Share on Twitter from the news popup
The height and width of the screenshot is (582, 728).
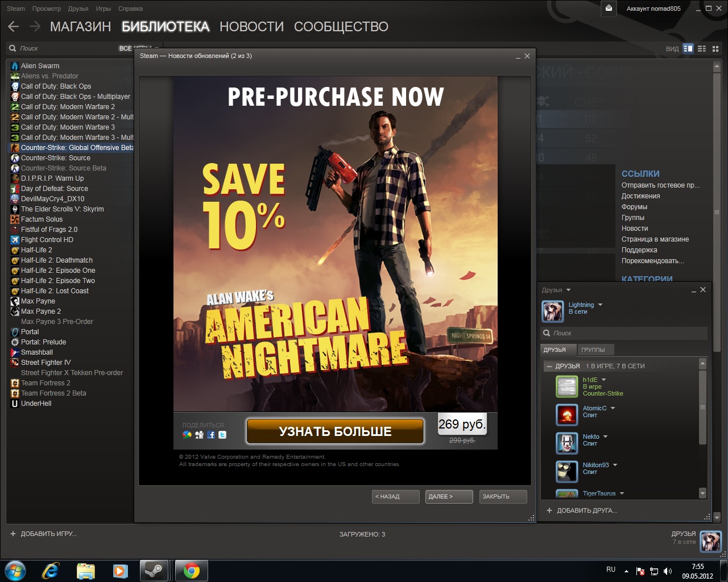pos(222,435)
